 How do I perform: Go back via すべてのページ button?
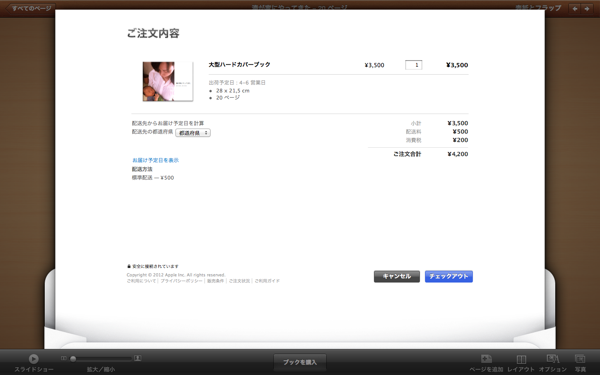30,8
